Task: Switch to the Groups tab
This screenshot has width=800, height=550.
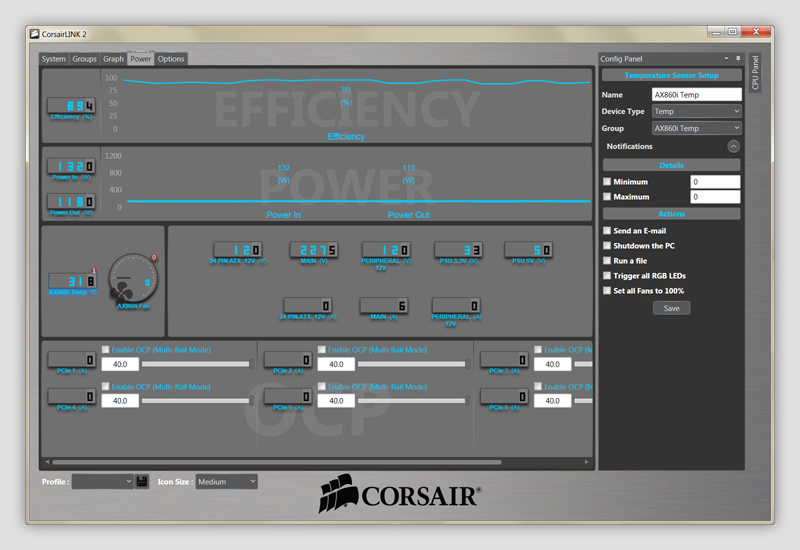Action: pyautogui.click(x=84, y=59)
